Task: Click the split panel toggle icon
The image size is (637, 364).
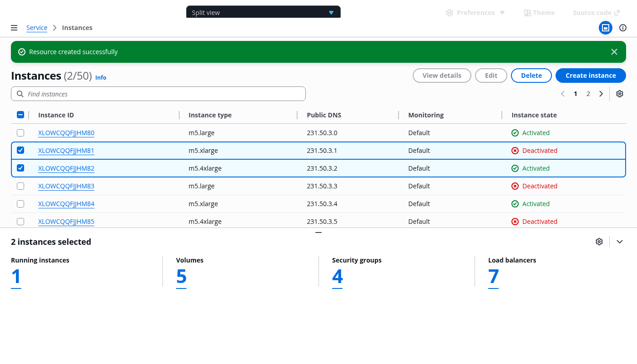Action: coord(605,28)
